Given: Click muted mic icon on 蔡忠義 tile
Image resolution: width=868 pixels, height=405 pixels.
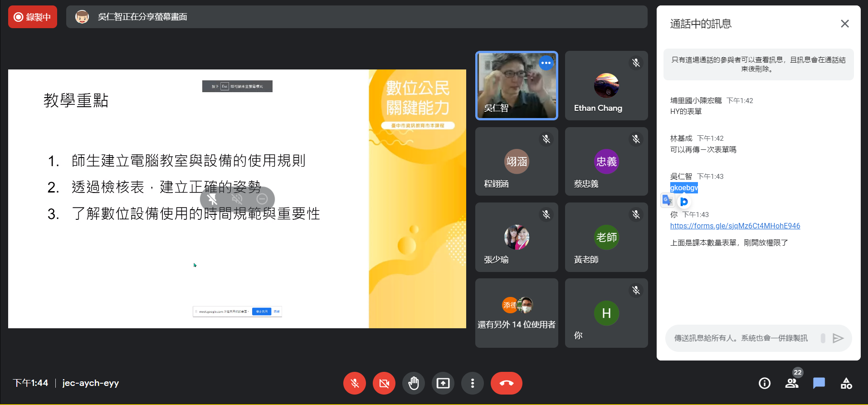Looking at the screenshot, I should [x=636, y=139].
